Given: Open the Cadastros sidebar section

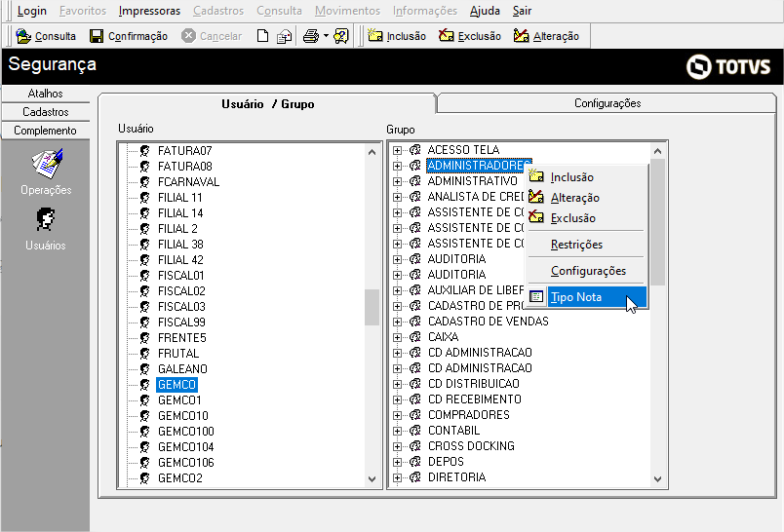Looking at the screenshot, I should 46,112.
